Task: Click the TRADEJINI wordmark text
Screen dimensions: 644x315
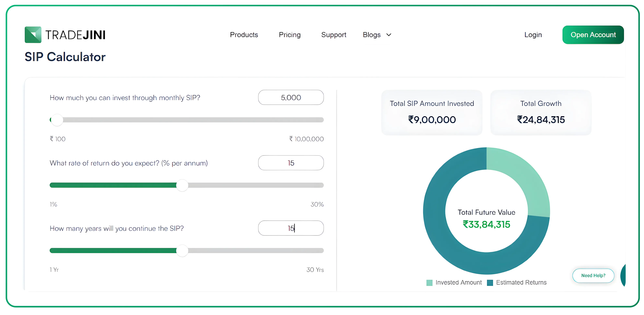Action: (75, 35)
